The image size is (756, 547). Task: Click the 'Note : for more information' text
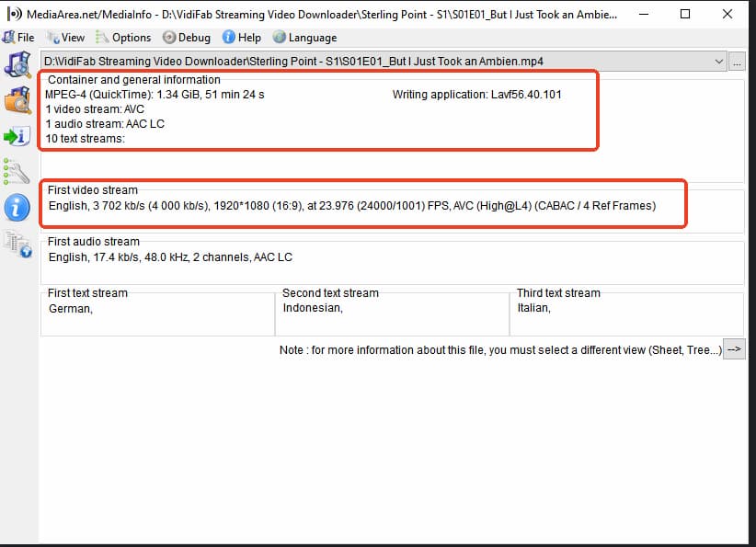500,350
